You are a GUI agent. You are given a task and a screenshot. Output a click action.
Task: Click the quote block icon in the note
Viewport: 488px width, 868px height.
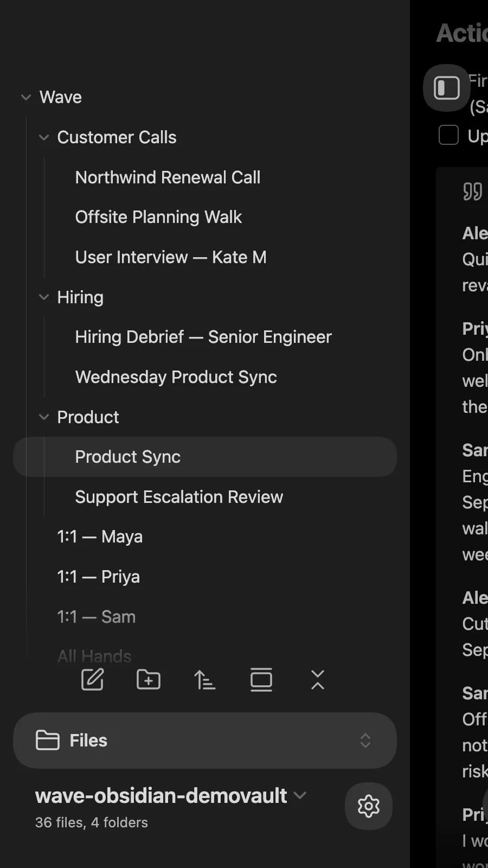point(473,192)
